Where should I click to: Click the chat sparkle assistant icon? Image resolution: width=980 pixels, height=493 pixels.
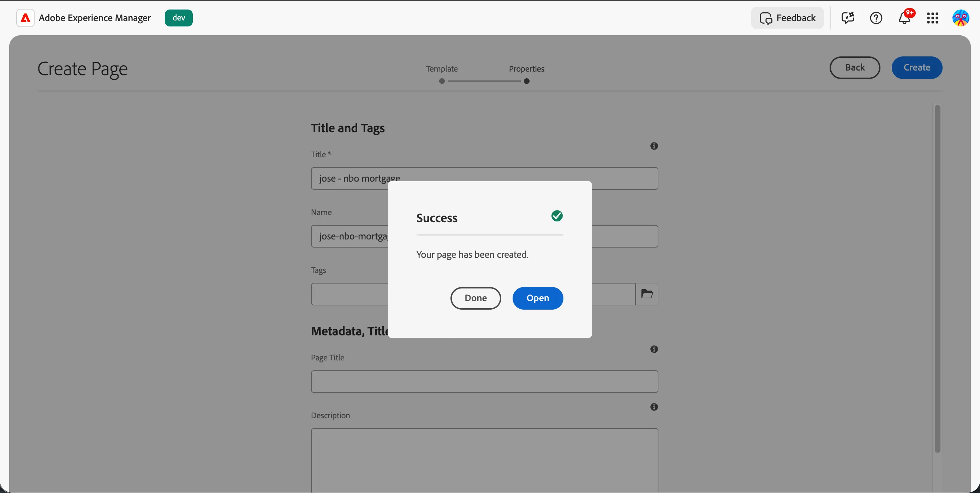point(848,18)
